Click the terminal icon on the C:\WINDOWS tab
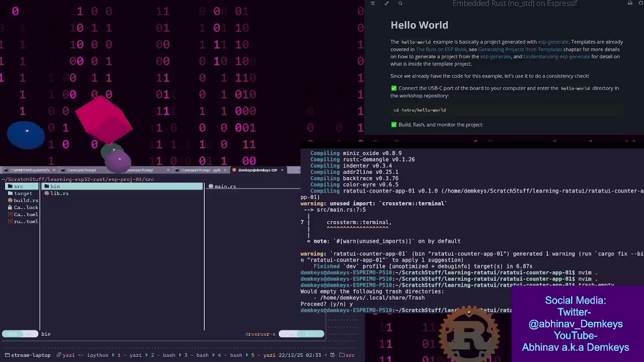This screenshot has height=362, width=644. click(7, 170)
